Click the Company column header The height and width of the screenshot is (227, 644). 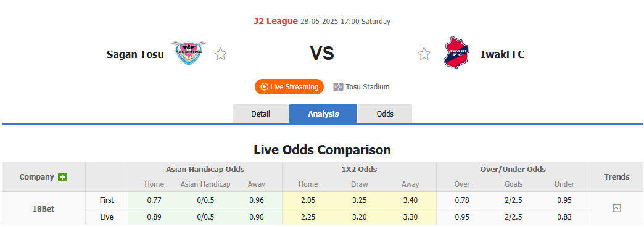coord(36,177)
